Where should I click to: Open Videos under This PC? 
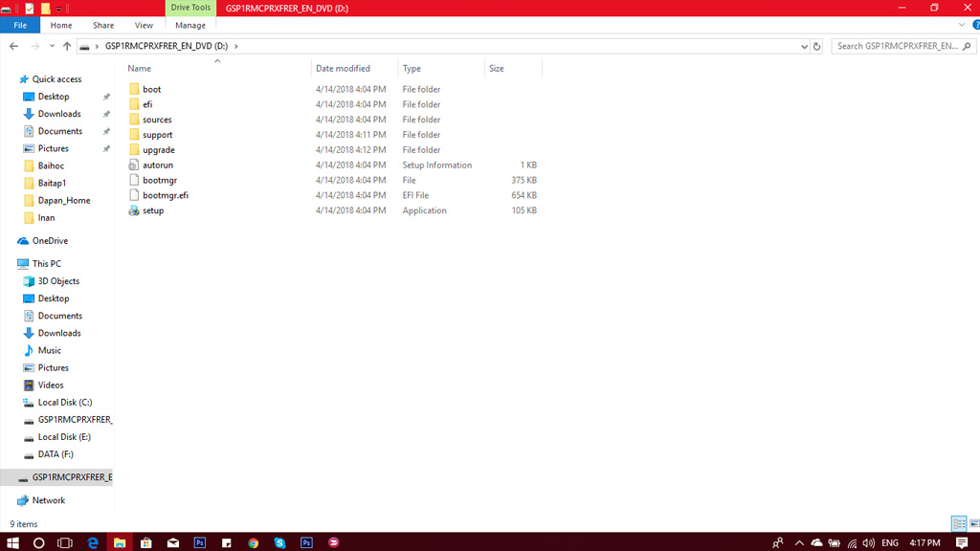[51, 386]
